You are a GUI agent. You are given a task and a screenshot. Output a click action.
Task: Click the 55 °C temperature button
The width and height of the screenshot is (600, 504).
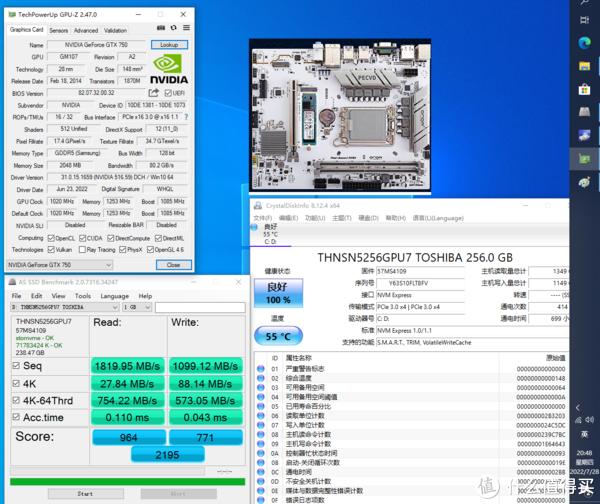[278, 336]
